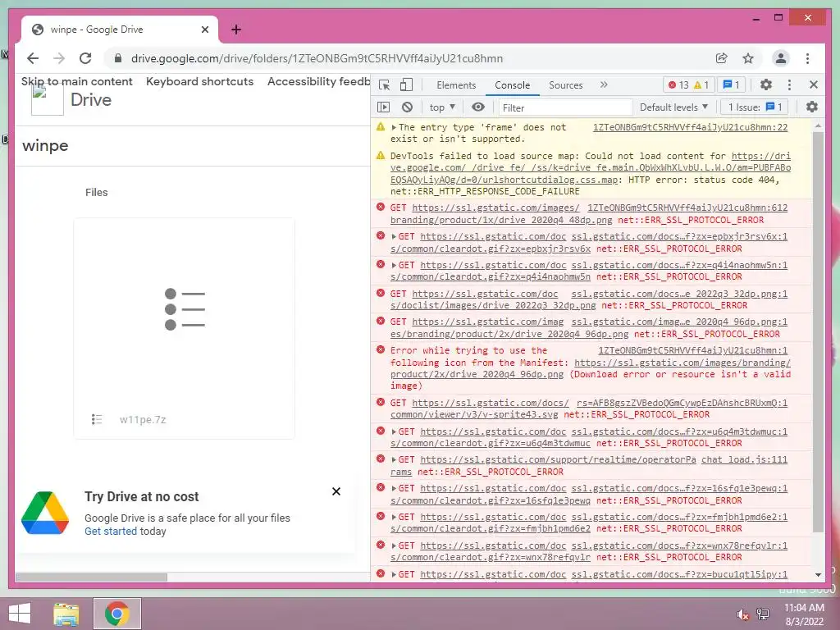The image size is (840, 630).
Task: Show the console sidebar
Action: click(384, 107)
